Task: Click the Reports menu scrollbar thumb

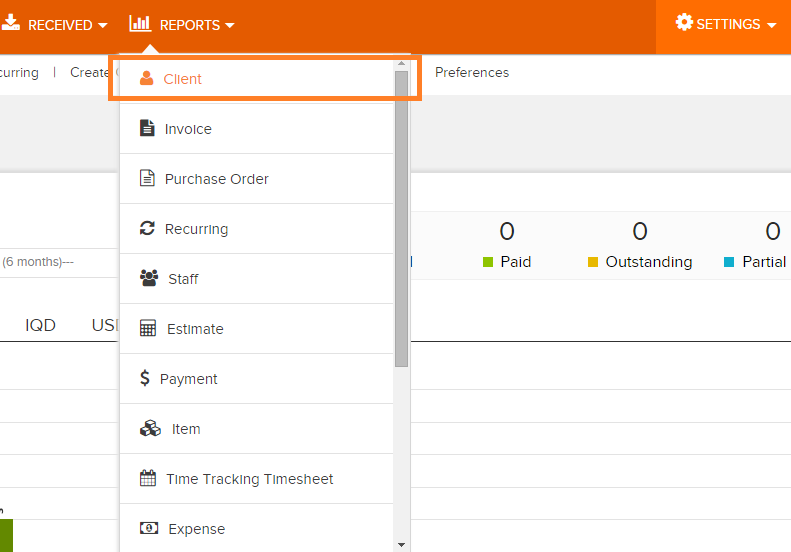Action: [x=402, y=219]
